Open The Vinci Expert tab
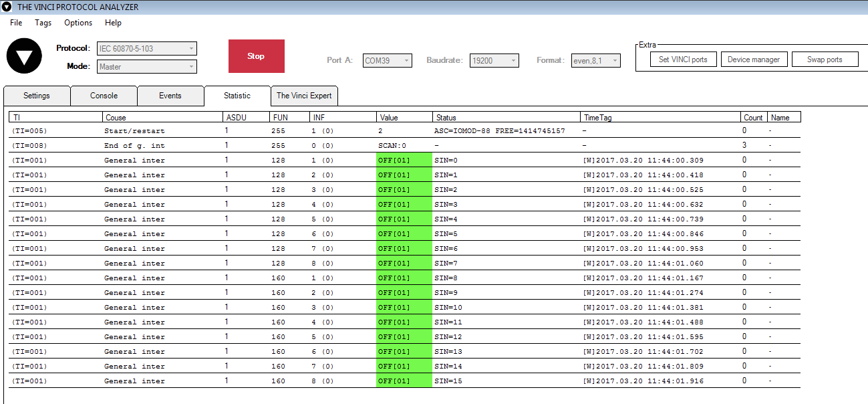 [304, 96]
